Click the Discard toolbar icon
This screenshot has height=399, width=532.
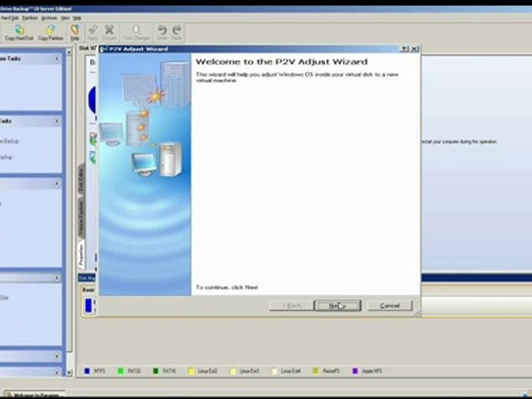pos(109,33)
